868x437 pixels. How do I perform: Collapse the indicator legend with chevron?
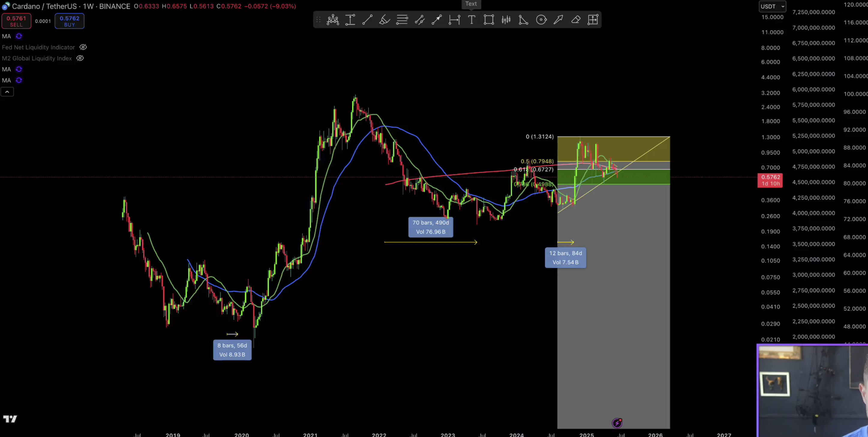coord(7,92)
